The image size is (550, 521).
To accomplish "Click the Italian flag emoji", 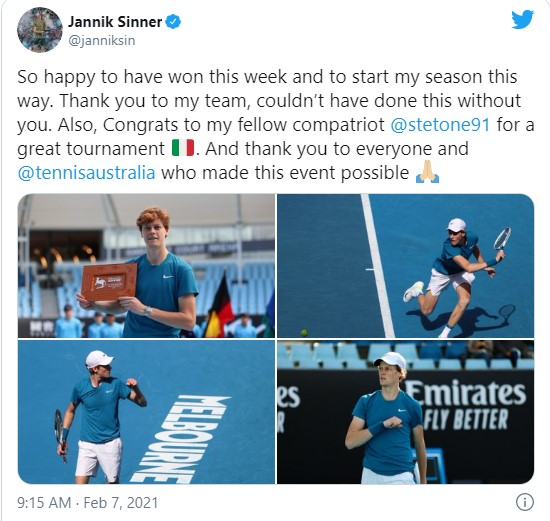I will click(183, 148).
